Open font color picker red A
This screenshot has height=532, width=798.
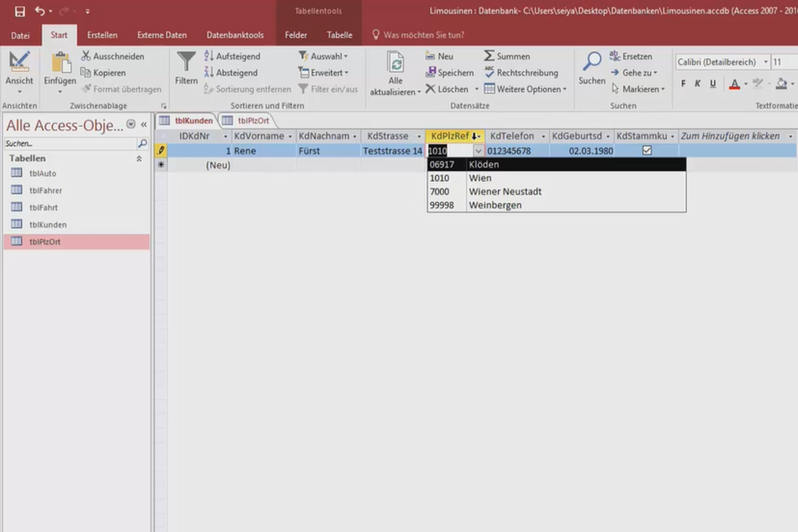(734, 84)
